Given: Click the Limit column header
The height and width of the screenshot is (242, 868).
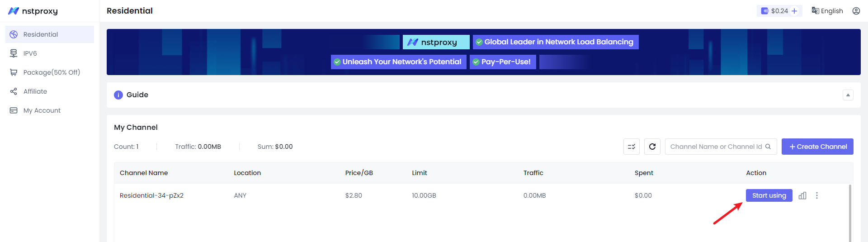Looking at the screenshot, I should (420, 173).
